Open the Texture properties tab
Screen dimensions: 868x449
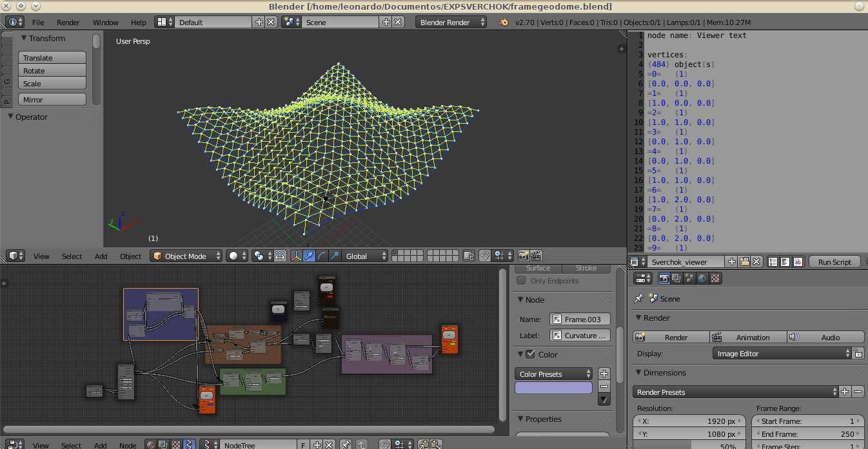[716, 278]
